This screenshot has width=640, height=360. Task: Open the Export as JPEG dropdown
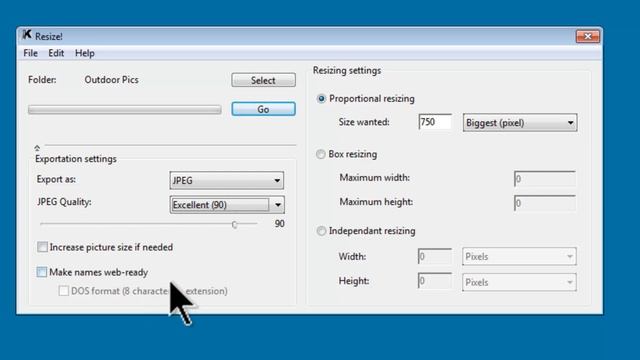click(x=227, y=180)
